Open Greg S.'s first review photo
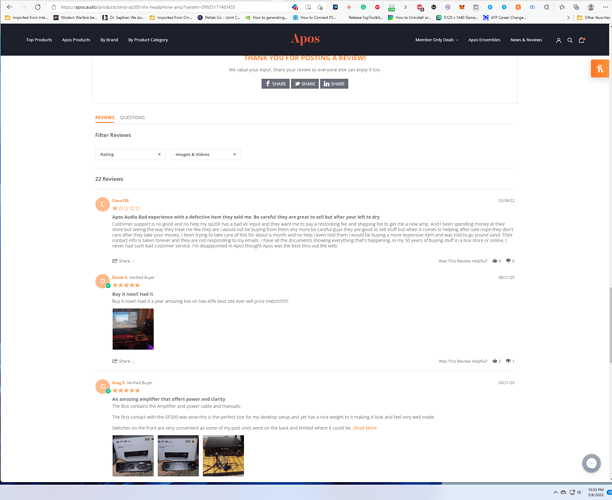612x500 pixels. point(133,456)
